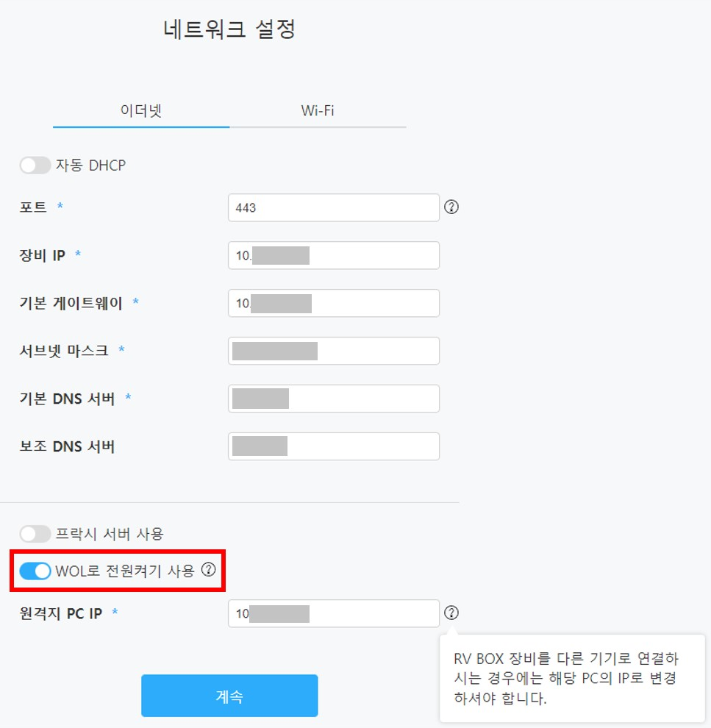
Task: Click the 프락시 서버 사용 label text
Action: click(110, 533)
